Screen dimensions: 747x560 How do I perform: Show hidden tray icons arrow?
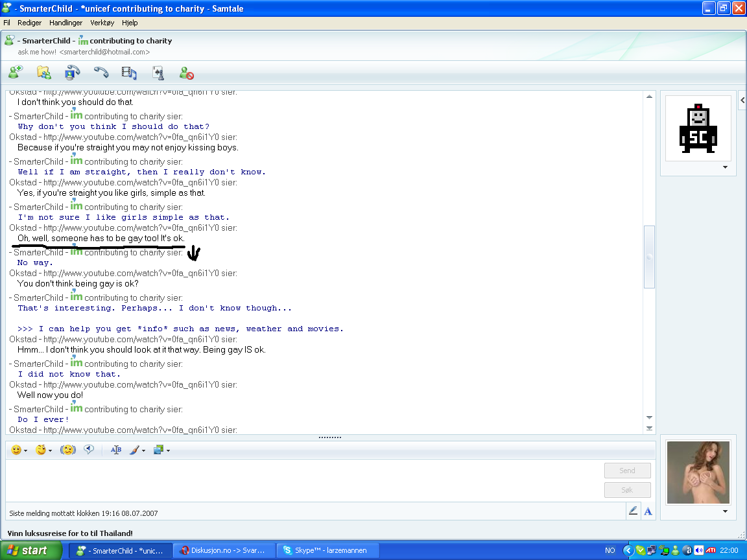tap(628, 550)
